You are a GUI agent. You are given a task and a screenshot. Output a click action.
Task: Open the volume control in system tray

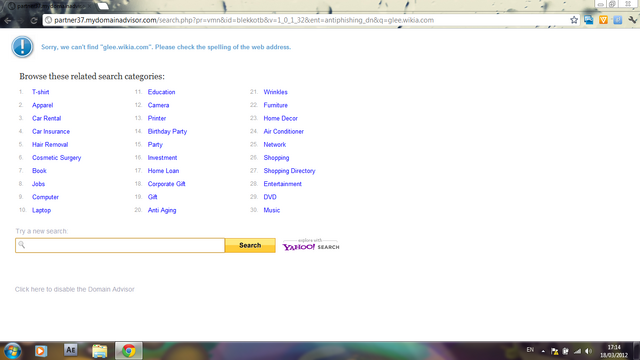tap(589, 351)
